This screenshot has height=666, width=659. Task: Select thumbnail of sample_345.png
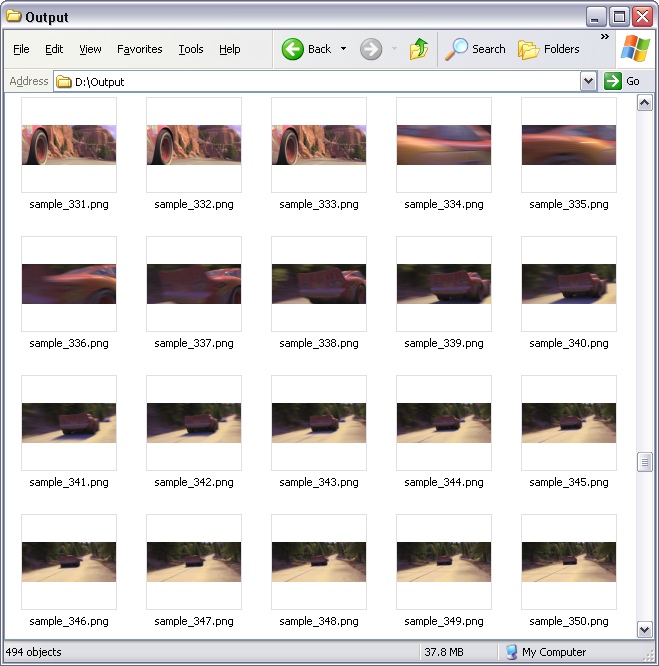[x=569, y=423]
